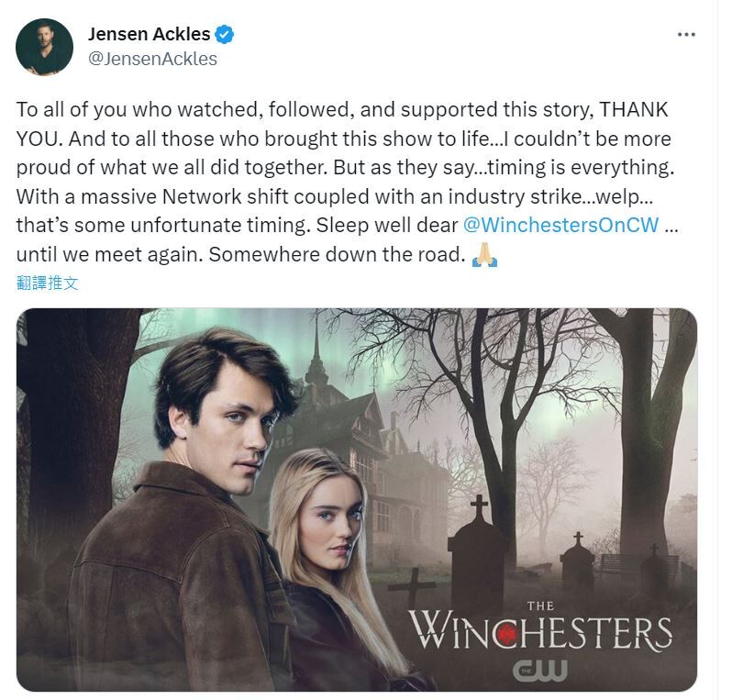Screen dimensions: 732x700
Task: Click the "Somewhere down the road" sentence
Action: pyautogui.click(x=337, y=254)
